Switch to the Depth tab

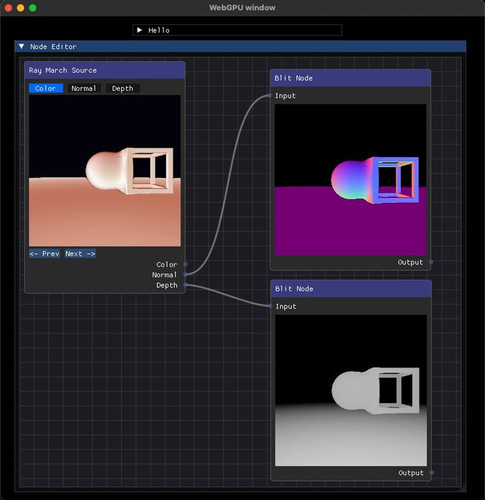click(122, 88)
